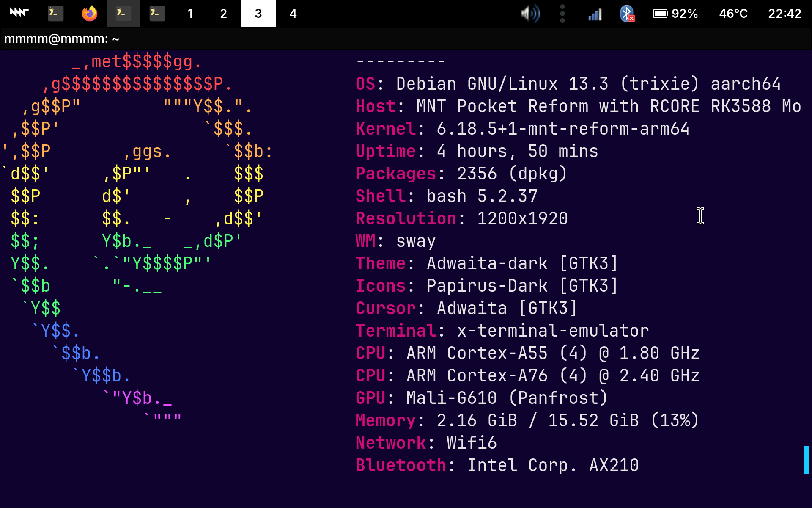The image size is (812, 508).
Task: Switch to workspace 1
Action: [x=190, y=14]
